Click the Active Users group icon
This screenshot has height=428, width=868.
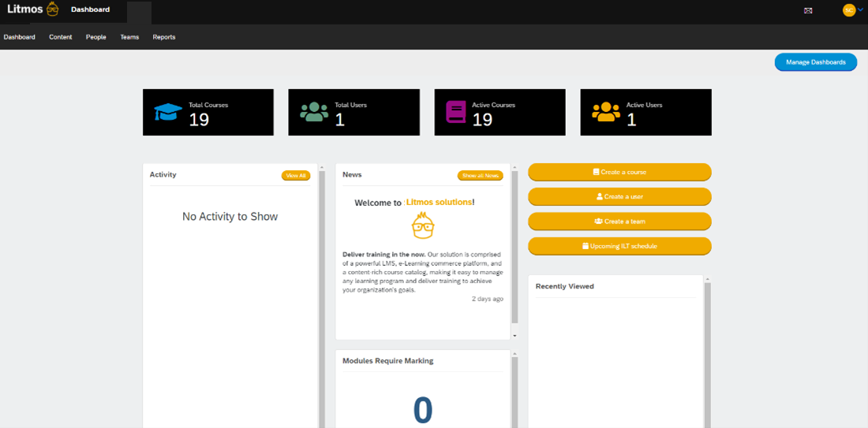(605, 112)
